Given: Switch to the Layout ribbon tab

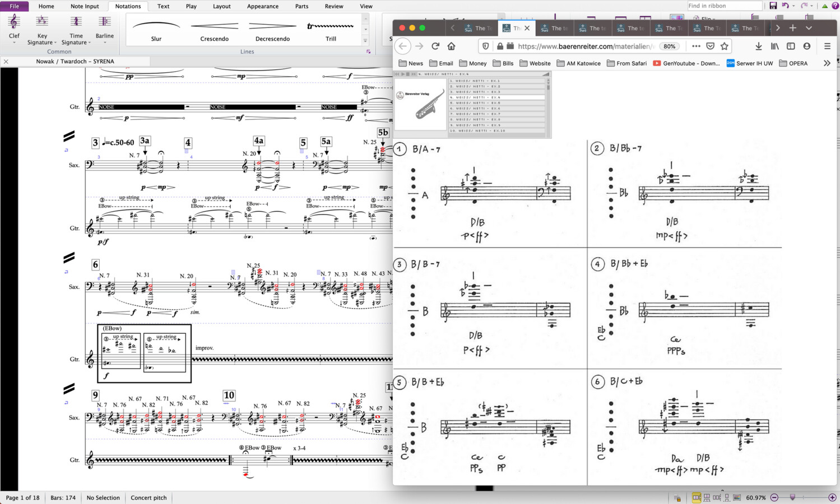Looking at the screenshot, I should coord(221,6).
